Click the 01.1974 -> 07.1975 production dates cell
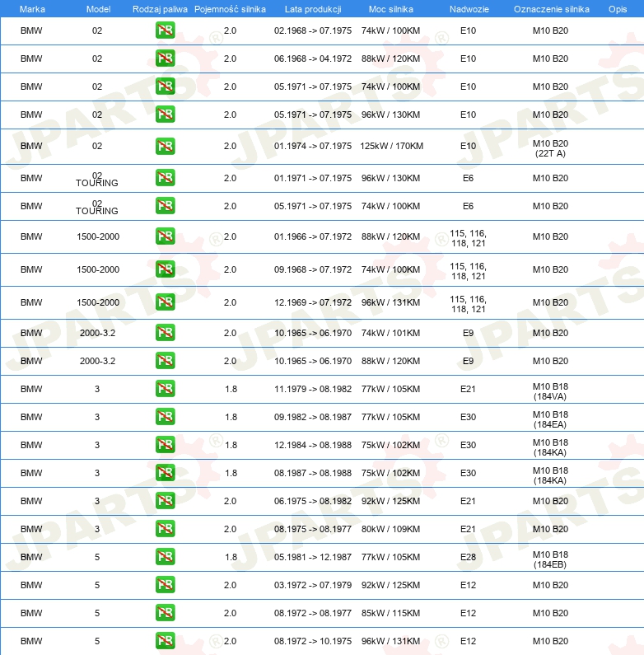This screenshot has width=644, height=655. coord(313,146)
